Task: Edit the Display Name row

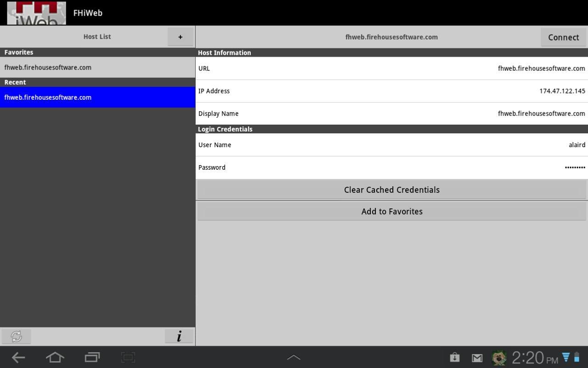Action: tap(391, 114)
